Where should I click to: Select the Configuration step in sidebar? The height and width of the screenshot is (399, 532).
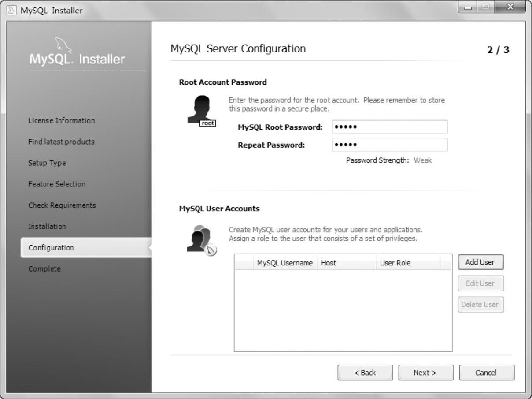51,248
